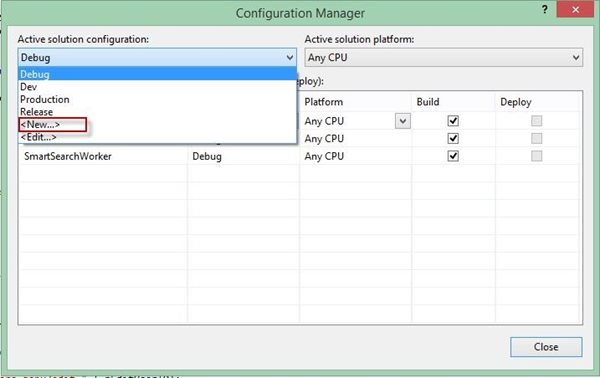Close the Configuration Manager with the X
Screen dimensions: 600x378
tap(575, 10)
